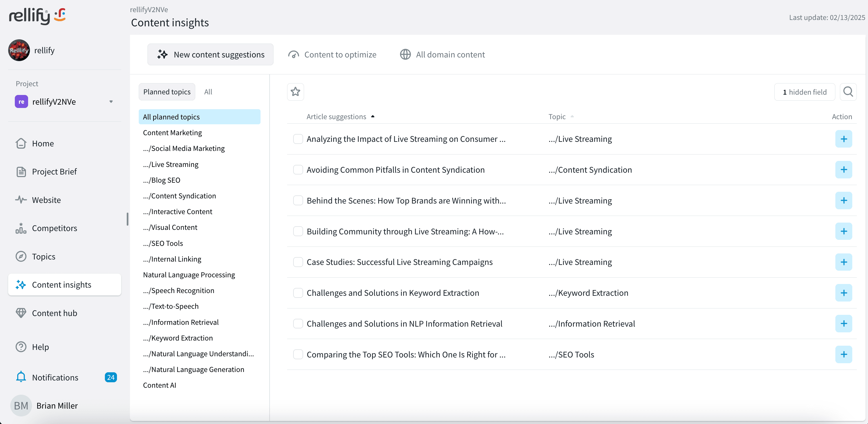
Task: Select checkbox for Challenges in Keyword Extraction
Action: tap(298, 293)
